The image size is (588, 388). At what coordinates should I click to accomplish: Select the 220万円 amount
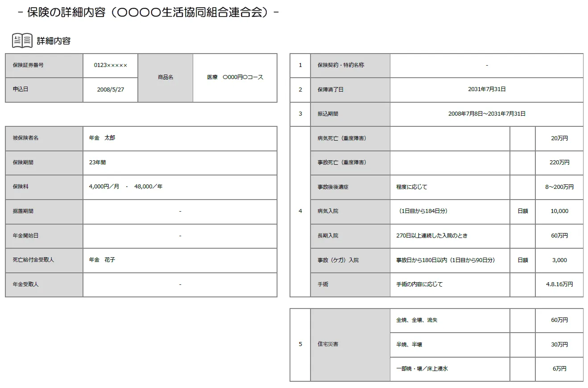[559, 163]
